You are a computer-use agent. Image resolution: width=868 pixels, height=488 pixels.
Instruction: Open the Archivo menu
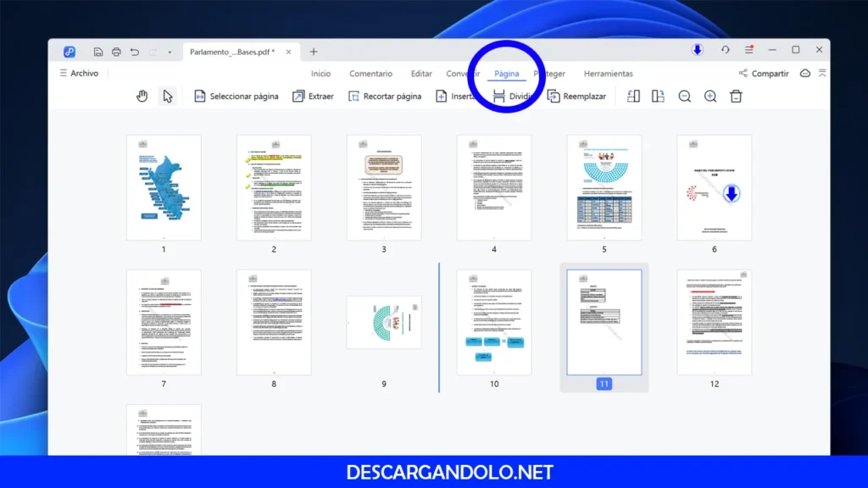point(79,73)
